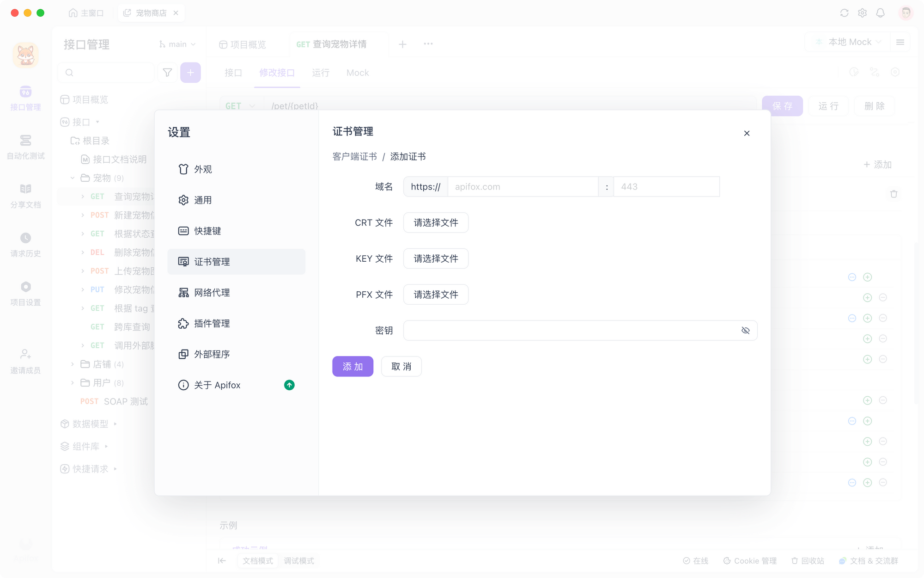Click the user avatar in top right
The width and height of the screenshot is (924, 578).
pos(906,12)
